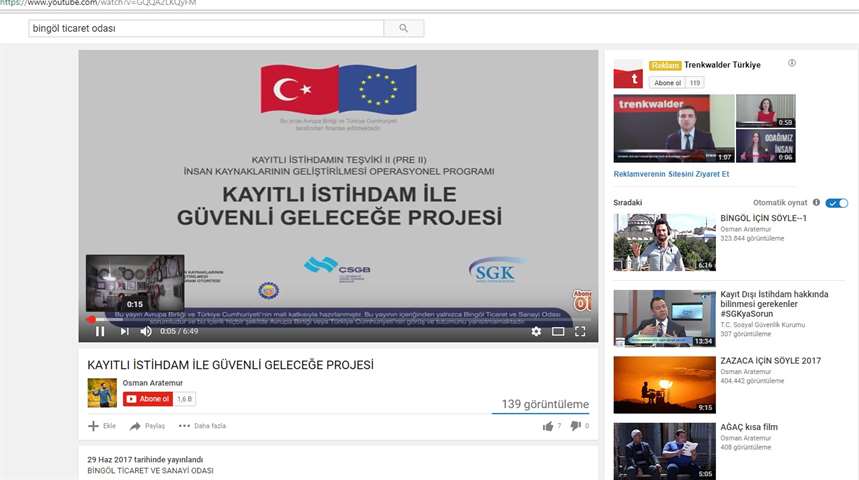
Task: Click BİNGÖL TİCARET VE SANAYİ ODASI description
Action: 150,471
